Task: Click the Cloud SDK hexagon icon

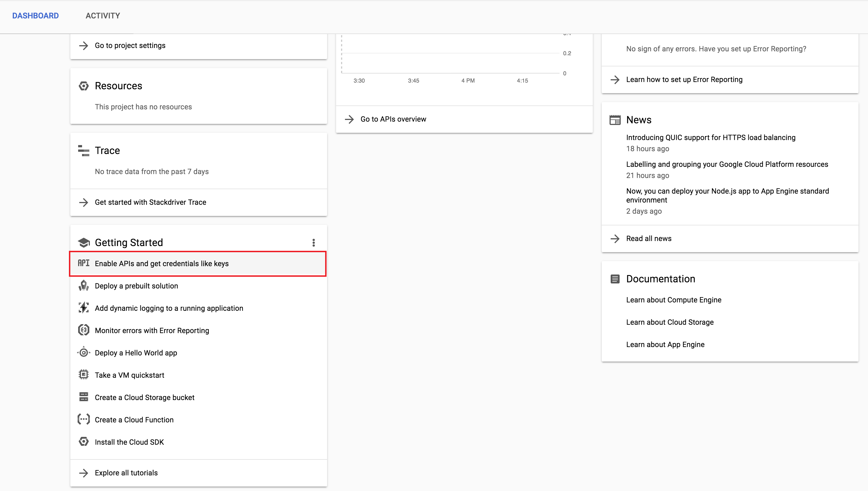Action: point(83,442)
